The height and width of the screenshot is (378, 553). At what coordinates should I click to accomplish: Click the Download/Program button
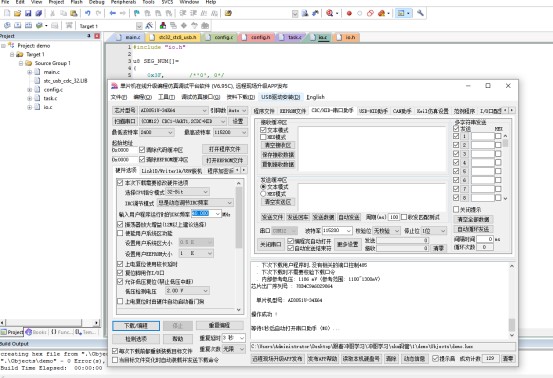pos(136,325)
